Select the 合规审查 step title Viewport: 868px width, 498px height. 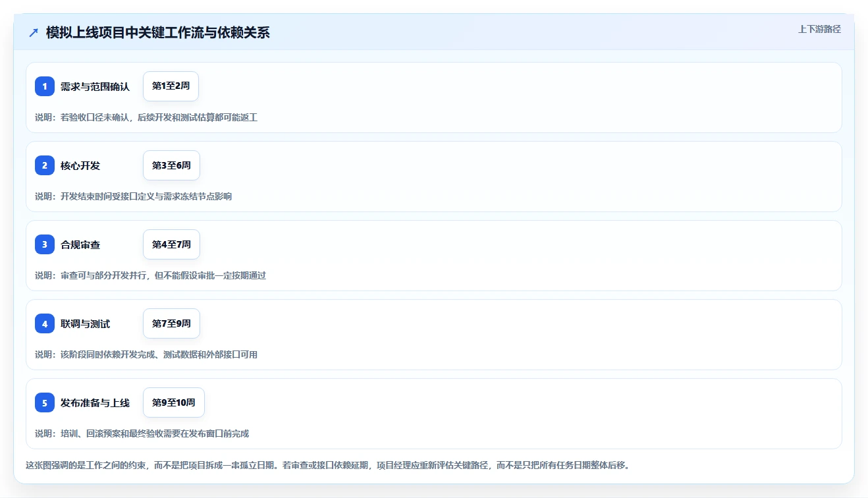tap(80, 244)
